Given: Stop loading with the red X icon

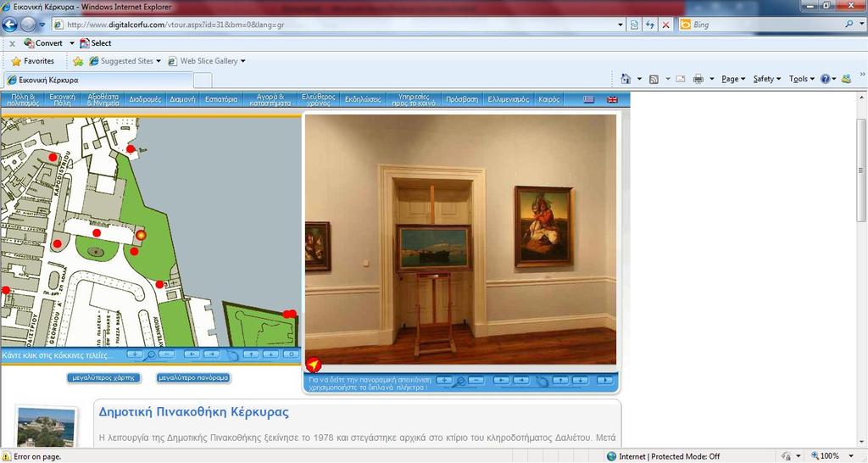Looking at the screenshot, I should tap(666, 25).
